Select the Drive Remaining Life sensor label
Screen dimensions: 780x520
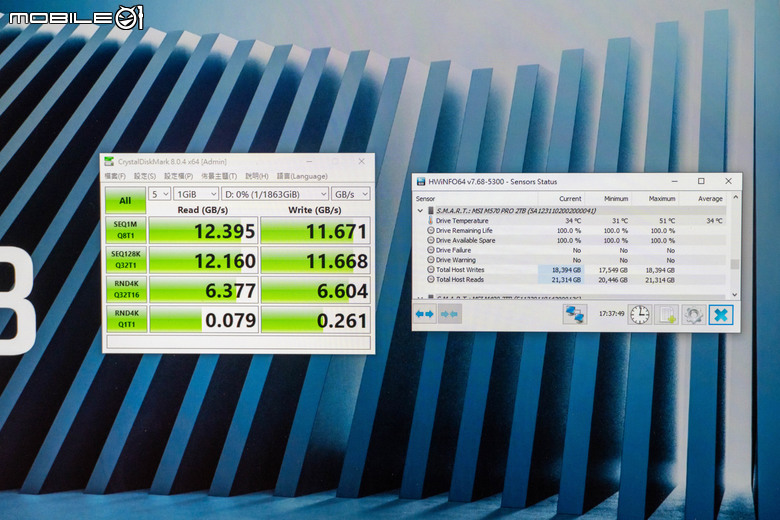coord(464,230)
